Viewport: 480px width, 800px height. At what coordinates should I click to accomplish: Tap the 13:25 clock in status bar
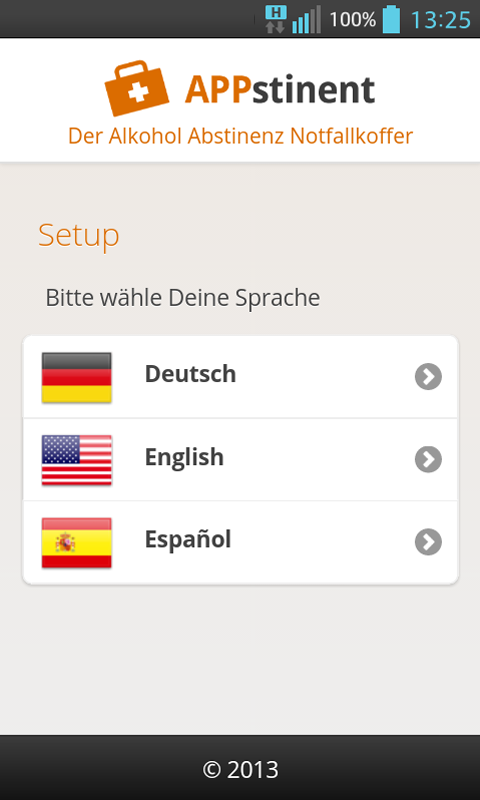click(x=441, y=20)
